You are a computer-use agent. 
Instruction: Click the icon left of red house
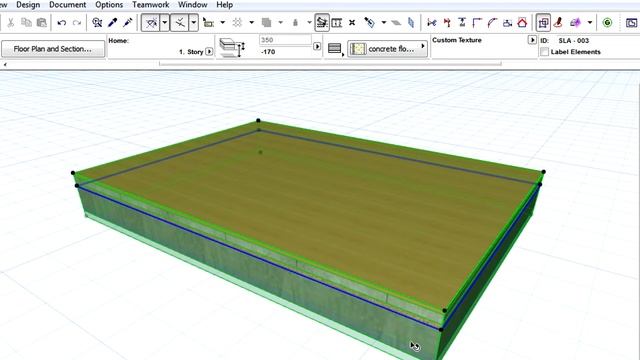[507, 23]
